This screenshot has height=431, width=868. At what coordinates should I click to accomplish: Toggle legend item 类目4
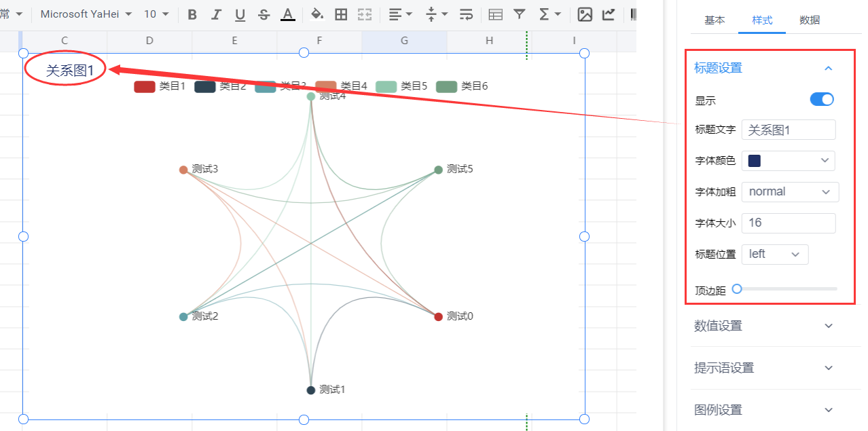click(x=341, y=86)
